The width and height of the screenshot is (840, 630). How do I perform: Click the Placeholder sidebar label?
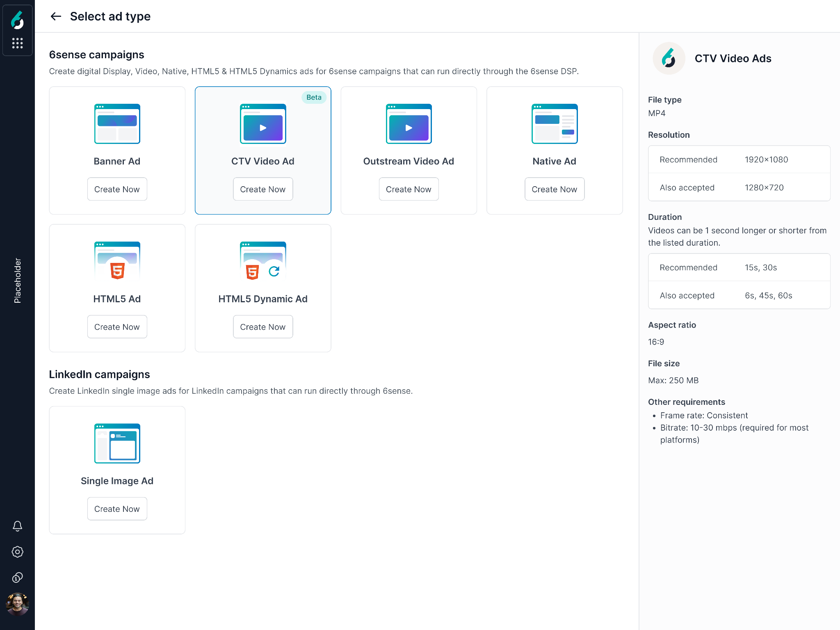coord(17,281)
